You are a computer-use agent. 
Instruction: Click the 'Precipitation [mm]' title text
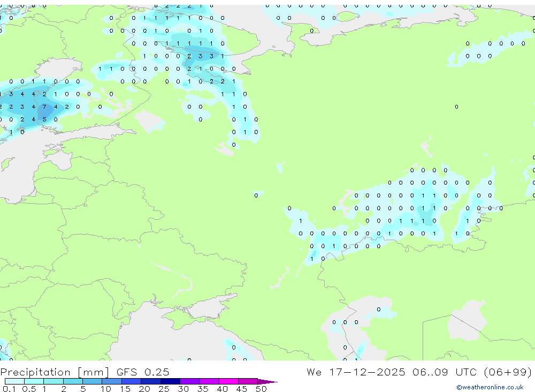55,372
